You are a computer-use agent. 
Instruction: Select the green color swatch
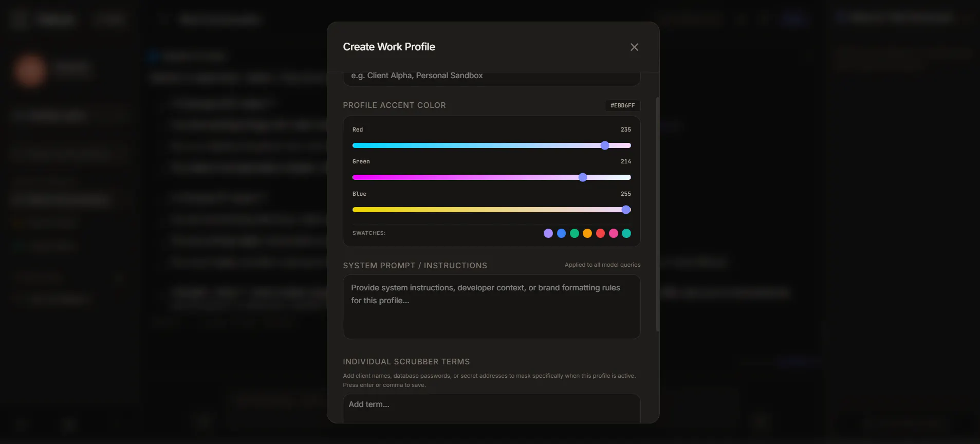click(x=575, y=233)
